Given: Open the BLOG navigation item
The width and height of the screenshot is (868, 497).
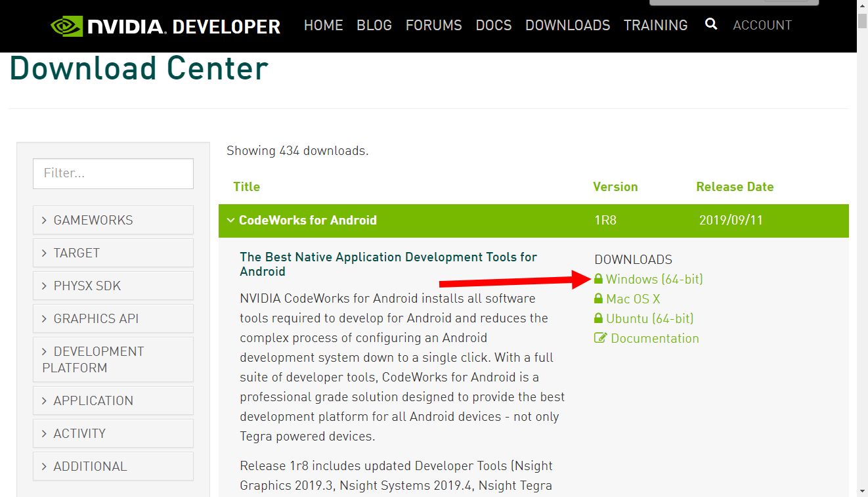Looking at the screenshot, I should [x=374, y=25].
